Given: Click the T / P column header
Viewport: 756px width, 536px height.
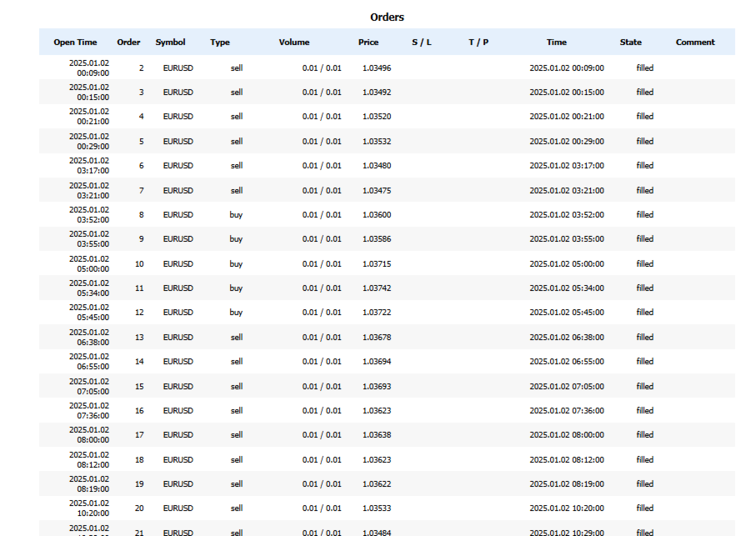Looking at the screenshot, I should [478, 42].
